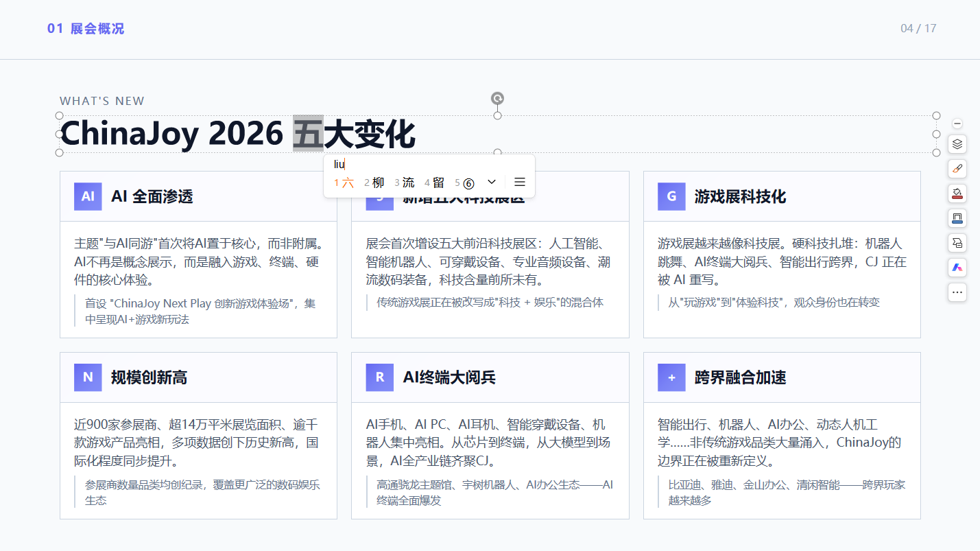Open more options ellipsis in floating toolbar
The image size is (980, 551).
pos(957,292)
